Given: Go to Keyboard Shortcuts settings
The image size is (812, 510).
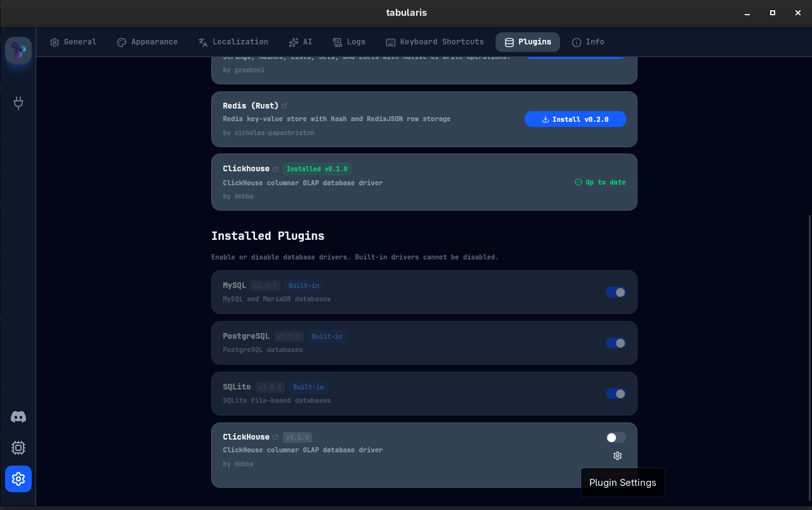Looking at the screenshot, I should point(435,42).
